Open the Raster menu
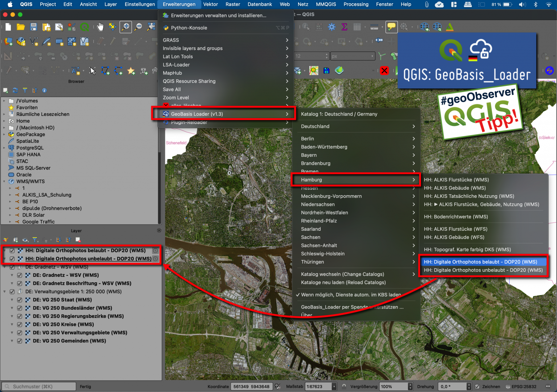This screenshot has height=392, width=557. (x=232, y=4)
